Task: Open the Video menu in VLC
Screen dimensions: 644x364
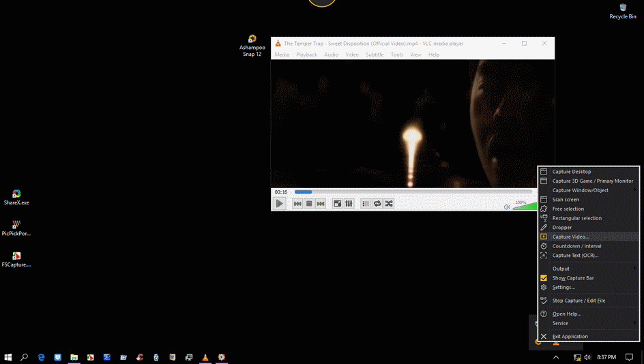Action: (352, 55)
